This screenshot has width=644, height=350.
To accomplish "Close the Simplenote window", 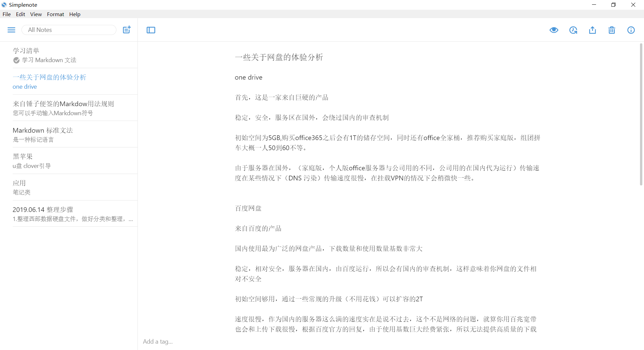I will tap(633, 5).
